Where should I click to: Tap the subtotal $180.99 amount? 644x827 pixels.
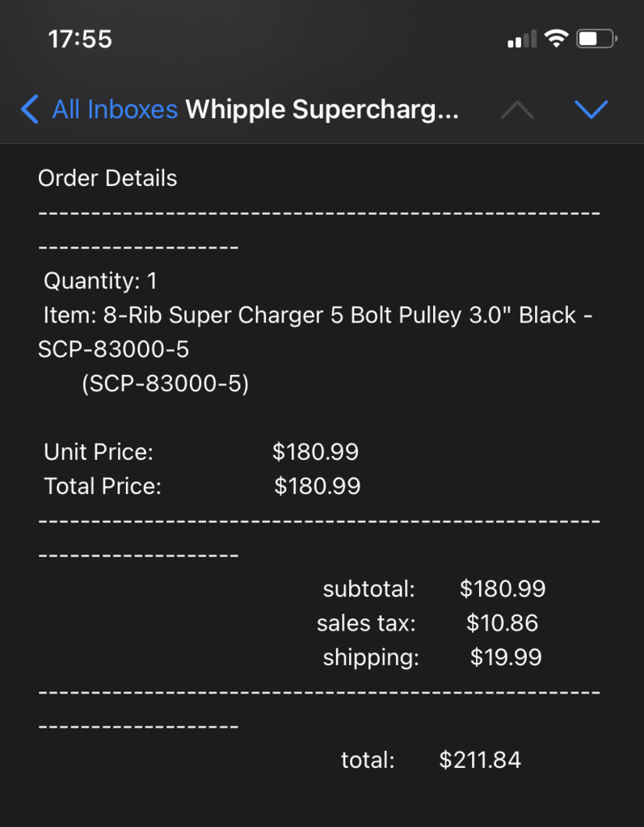503,589
